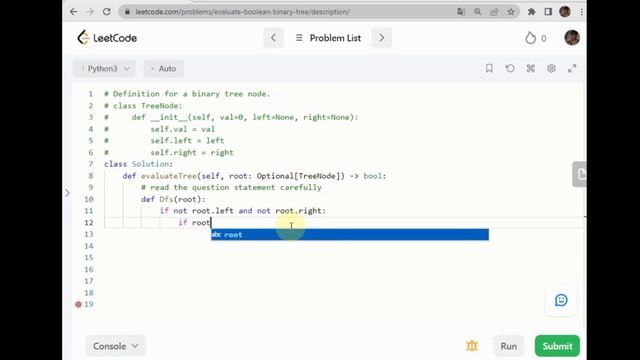
Task: Open the feedback chat smiley icon
Action: (x=561, y=300)
